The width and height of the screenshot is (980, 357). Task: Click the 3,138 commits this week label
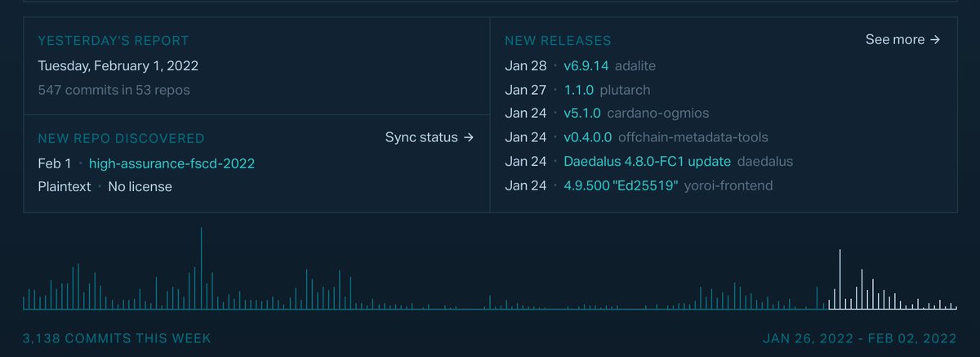click(118, 337)
